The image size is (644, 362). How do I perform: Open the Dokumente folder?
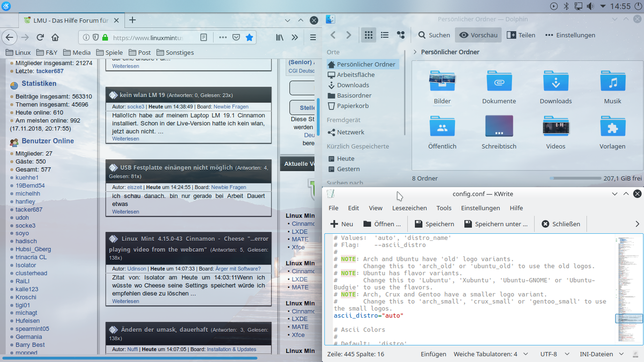click(499, 87)
